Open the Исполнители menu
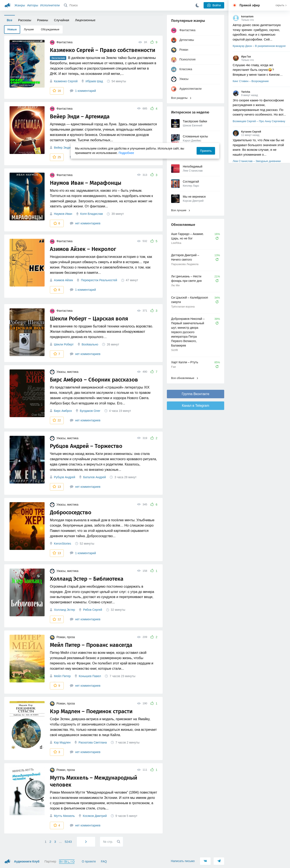The height and width of the screenshot is (868, 290). 50,5
